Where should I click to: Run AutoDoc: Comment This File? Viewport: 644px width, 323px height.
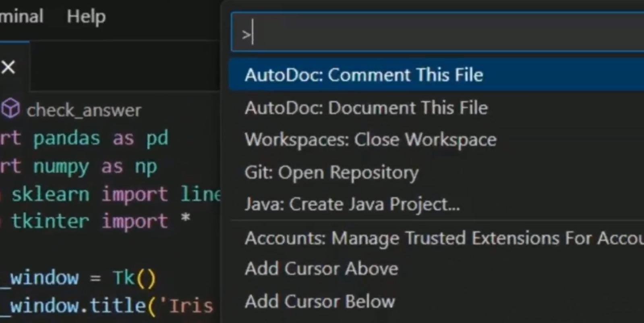[437, 75]
